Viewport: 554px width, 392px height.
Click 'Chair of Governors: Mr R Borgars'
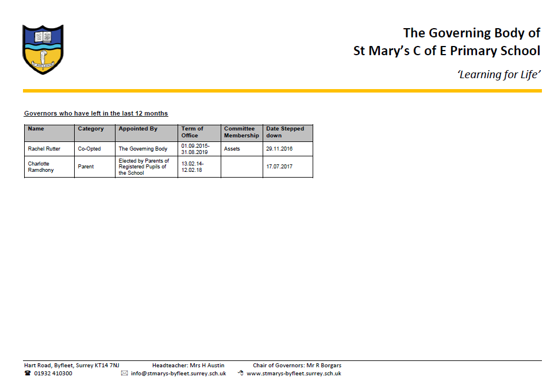297,365
